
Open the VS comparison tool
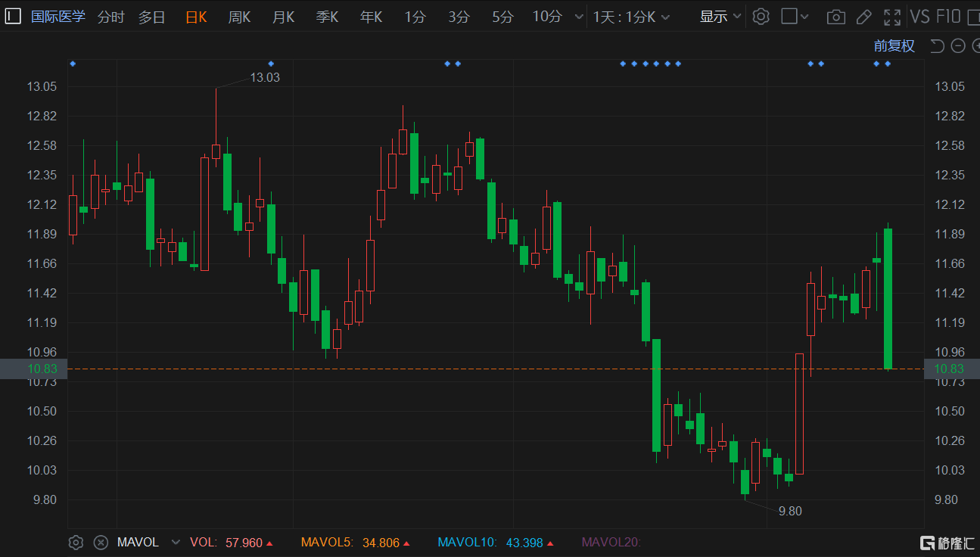tap(920, 17)
